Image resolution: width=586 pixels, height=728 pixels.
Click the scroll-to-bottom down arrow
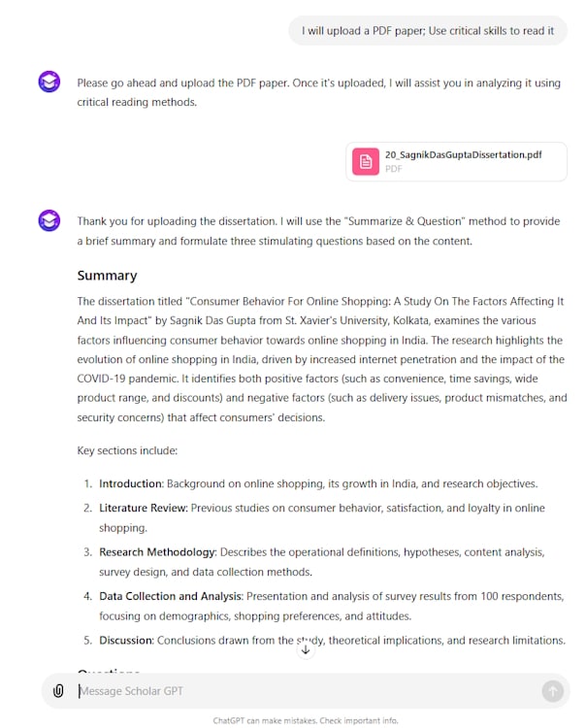coord(306,649)
